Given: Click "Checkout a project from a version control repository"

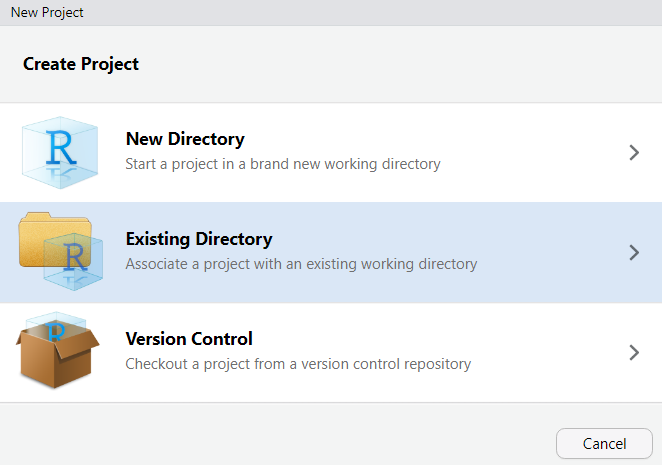Looking at the screenshot, I should point(298,364).
